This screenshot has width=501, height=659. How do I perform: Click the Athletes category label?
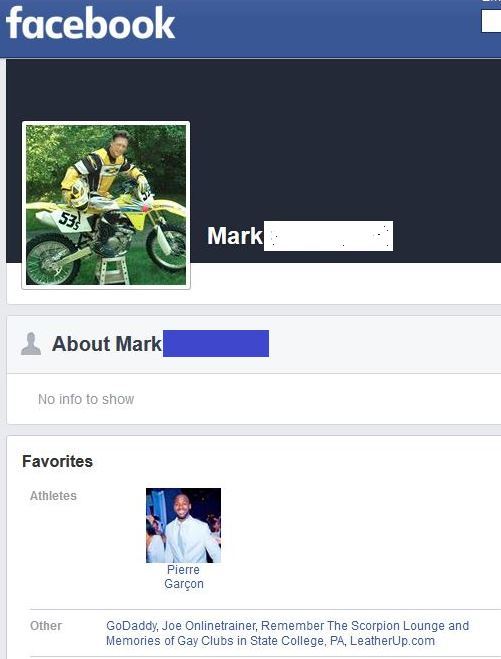tap(53, 496)
